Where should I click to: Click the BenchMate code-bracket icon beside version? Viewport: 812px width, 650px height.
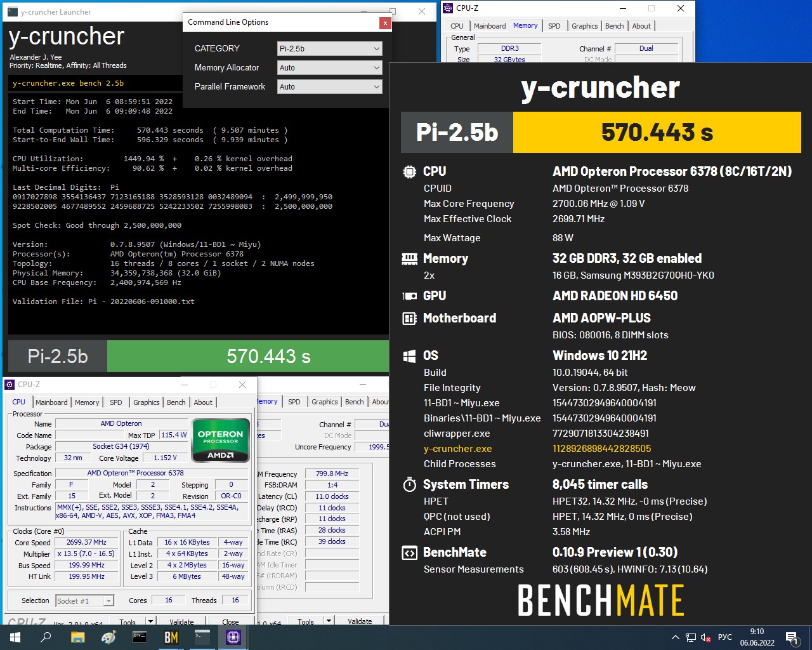click(x=410, y=553)
